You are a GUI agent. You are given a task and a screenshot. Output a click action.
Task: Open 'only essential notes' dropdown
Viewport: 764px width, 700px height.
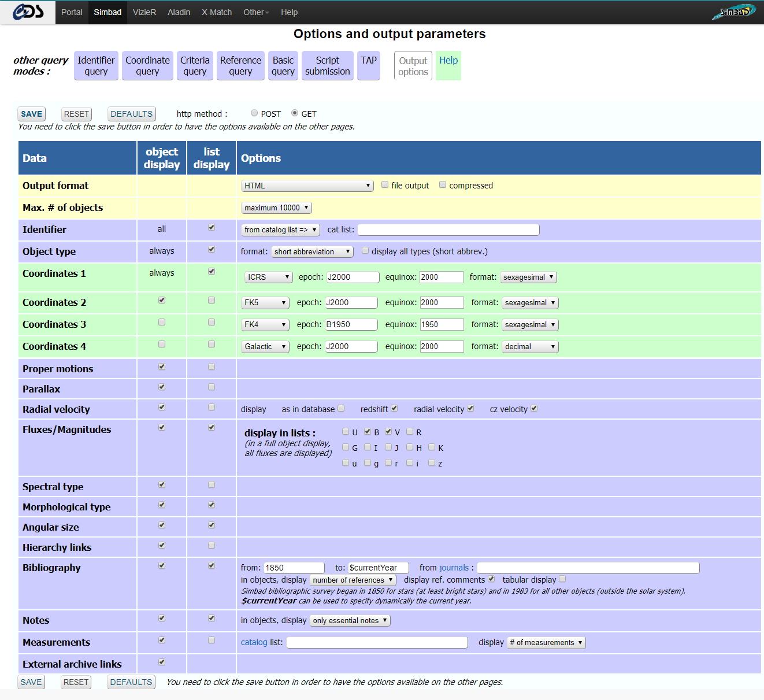tap(350, 620)
